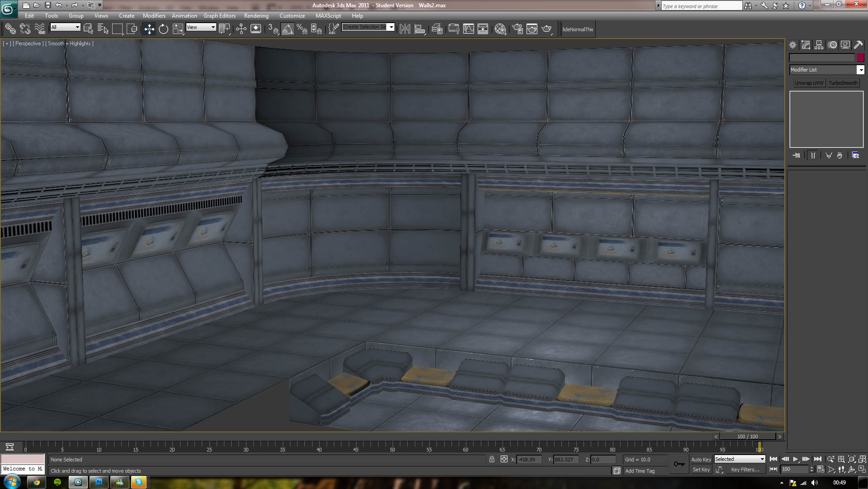
Task: Toggle Selection Lock
Action: (x=492, y=459)
